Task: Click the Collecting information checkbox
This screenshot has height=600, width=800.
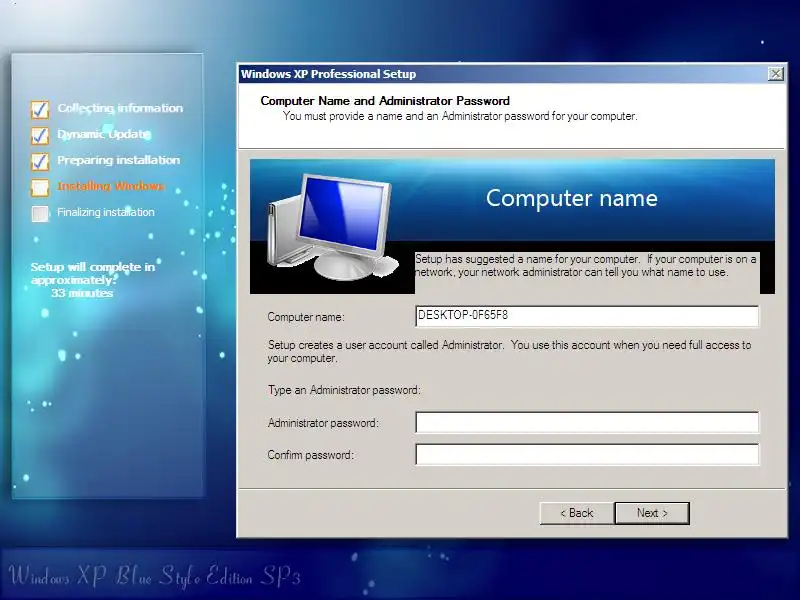Action: [40, 109]
